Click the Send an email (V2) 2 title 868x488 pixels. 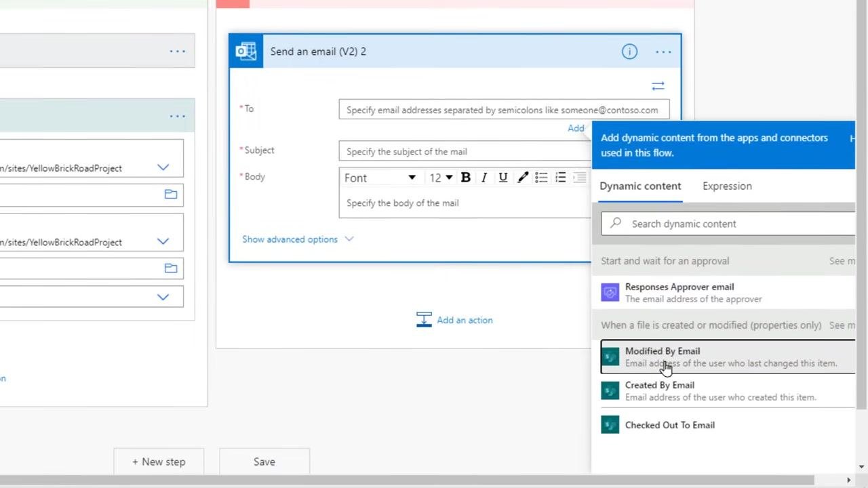pyautogui.click(x=318, y=52)
